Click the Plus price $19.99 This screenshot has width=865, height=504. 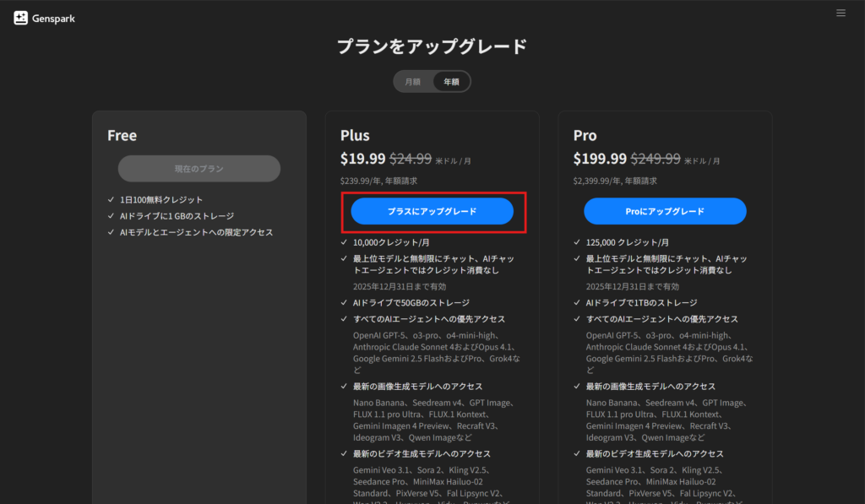tap(362, 159)
